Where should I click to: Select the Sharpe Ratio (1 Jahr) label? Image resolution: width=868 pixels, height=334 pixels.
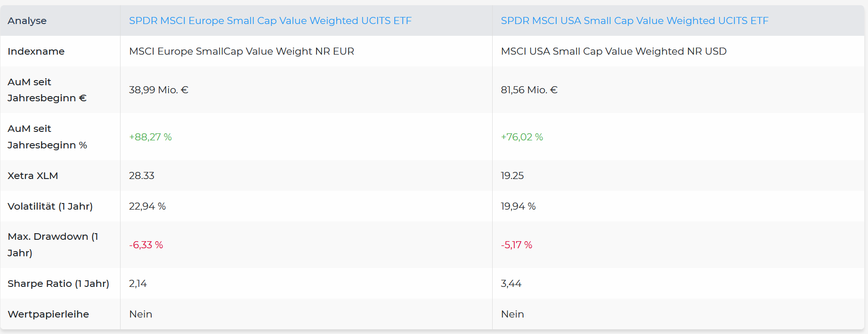click(58, 284)
